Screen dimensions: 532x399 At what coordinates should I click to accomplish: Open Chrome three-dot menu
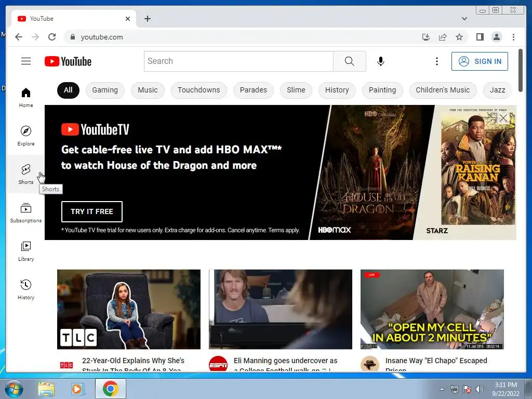513,37
